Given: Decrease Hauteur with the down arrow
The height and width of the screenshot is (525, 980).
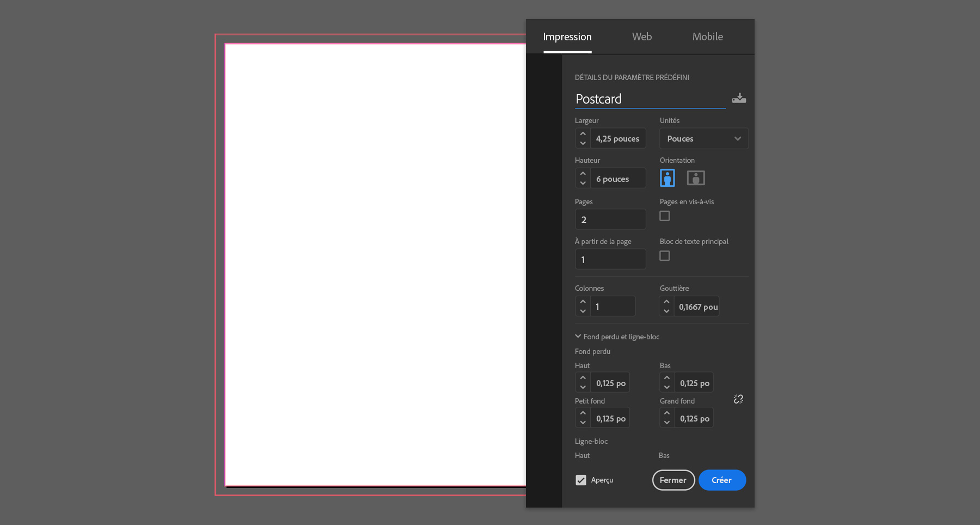Looking at the screenshot, I should pos(583,183).
